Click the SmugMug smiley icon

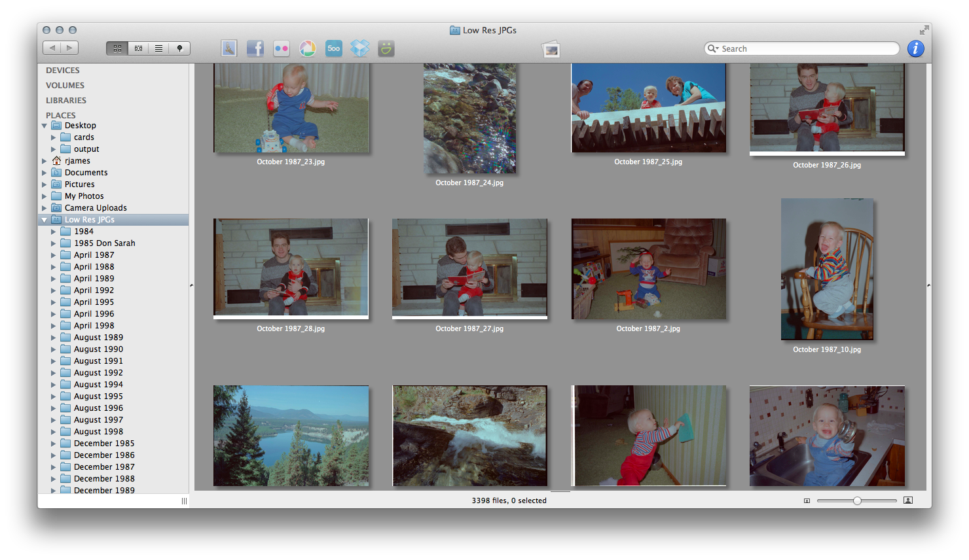click(x=386, y=48)
